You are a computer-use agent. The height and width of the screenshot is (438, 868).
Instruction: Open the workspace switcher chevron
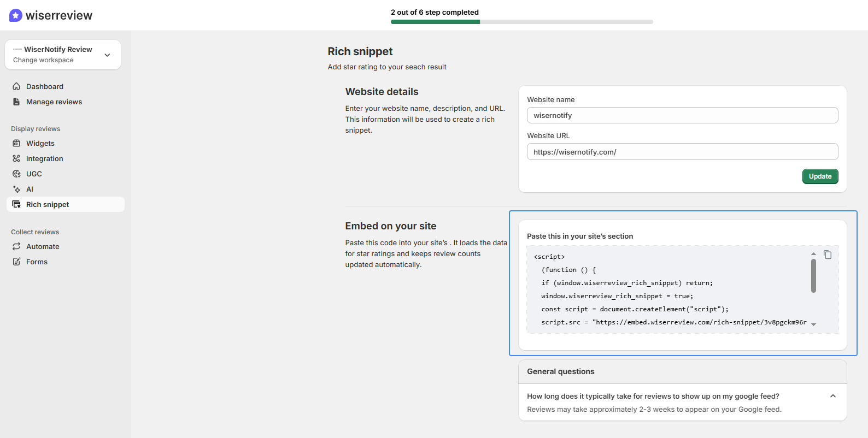coord(107,55)
